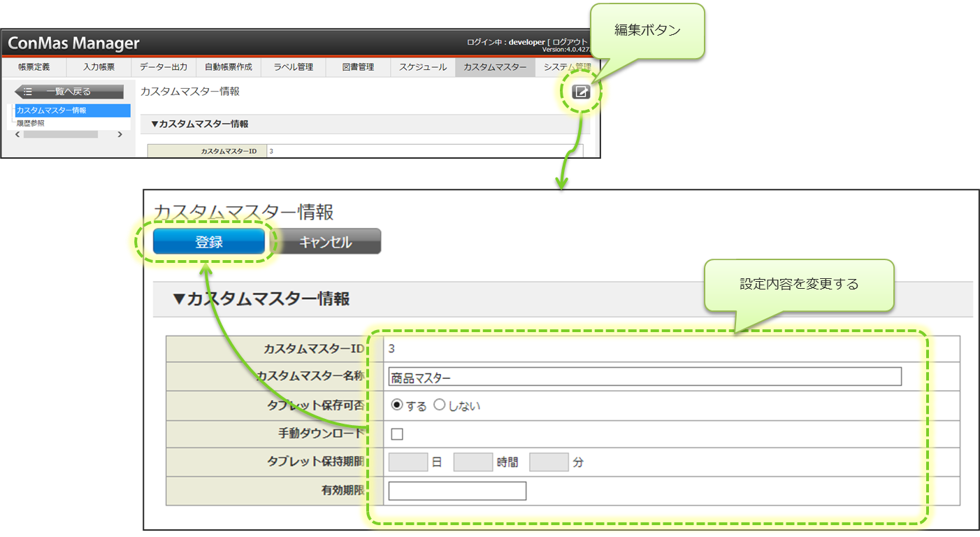980x537 pixels.
Task: Select the ラベル管理 tab
Action: coord(294,67)
